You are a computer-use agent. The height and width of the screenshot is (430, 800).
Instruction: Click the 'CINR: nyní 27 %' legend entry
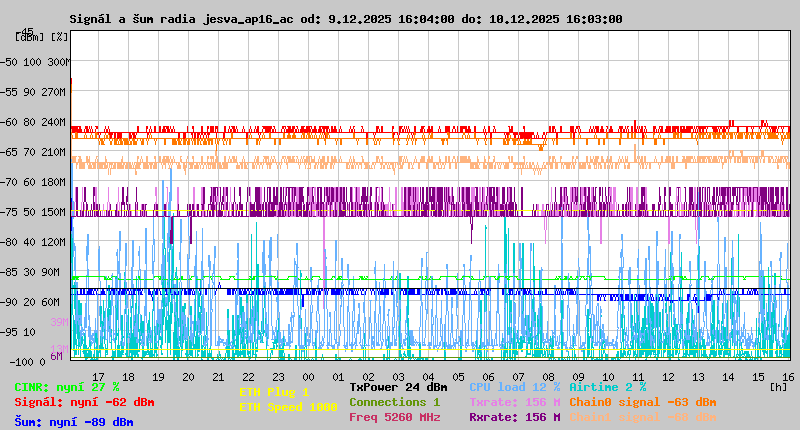[x=67, y=386]
